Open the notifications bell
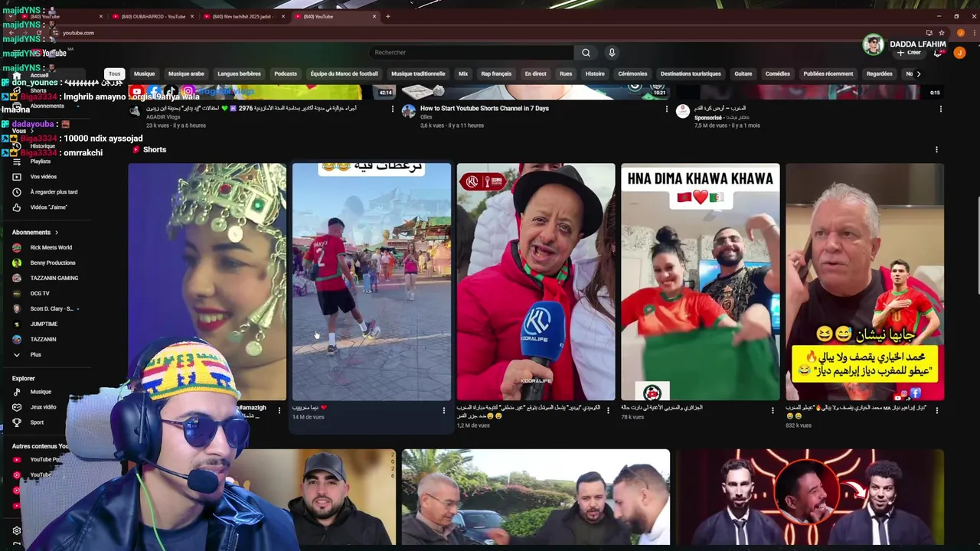The width and height of the screenshot is (980, 551). pyautogui.click(x=938, y=53)
